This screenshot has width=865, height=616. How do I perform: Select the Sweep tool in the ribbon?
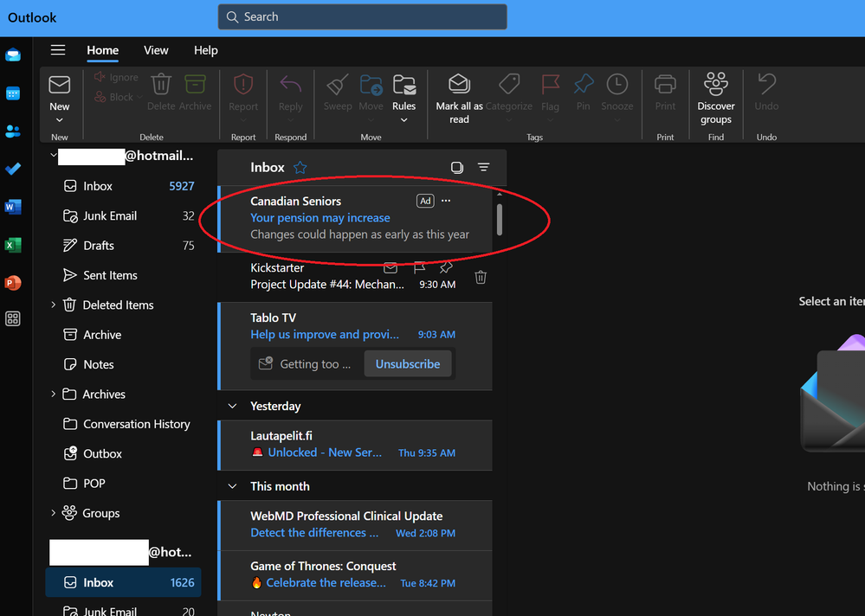(337, 90)
